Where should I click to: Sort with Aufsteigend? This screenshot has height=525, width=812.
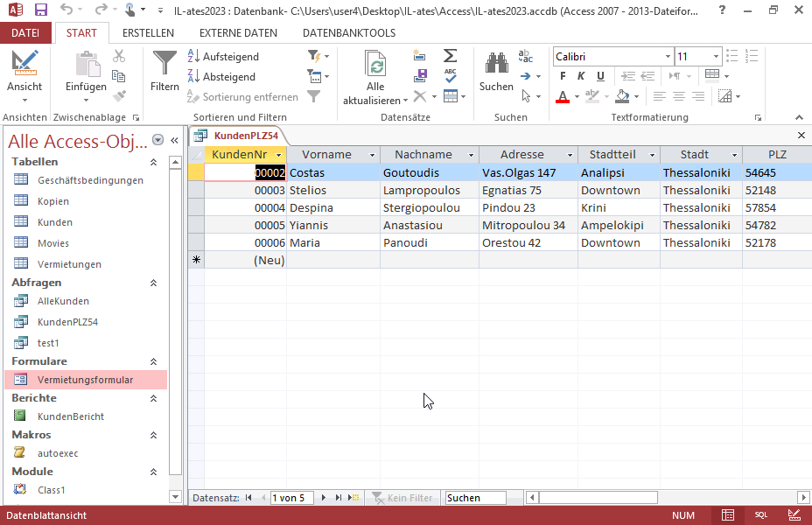[x=224, y=56]
